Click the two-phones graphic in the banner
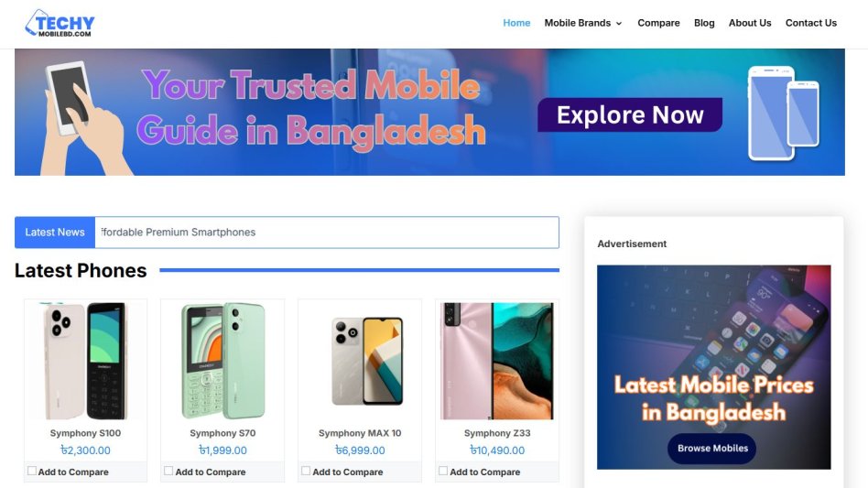 point(783,114)
